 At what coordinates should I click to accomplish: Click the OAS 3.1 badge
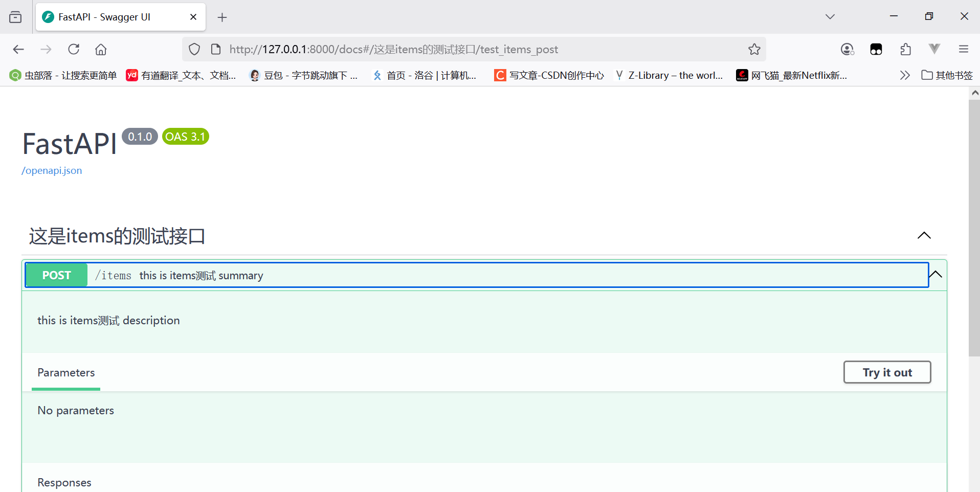pos(185,137)
